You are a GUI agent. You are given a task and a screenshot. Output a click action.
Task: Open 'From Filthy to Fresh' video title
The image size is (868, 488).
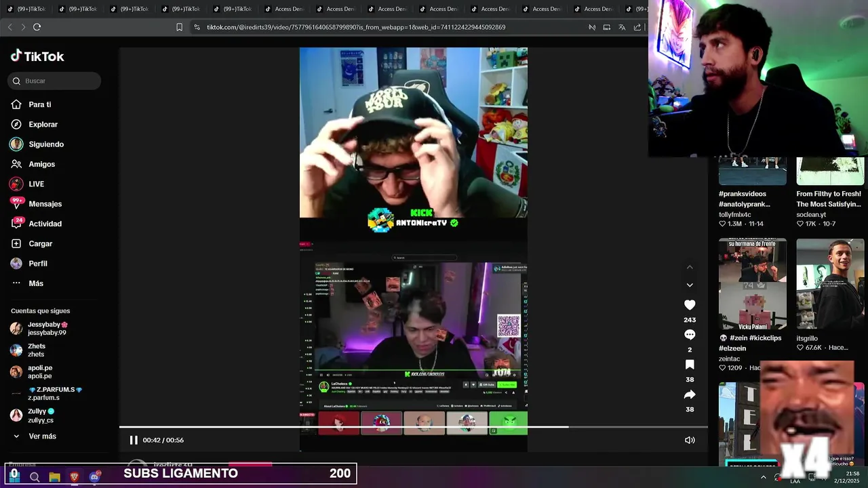click(x=829, y=199)
